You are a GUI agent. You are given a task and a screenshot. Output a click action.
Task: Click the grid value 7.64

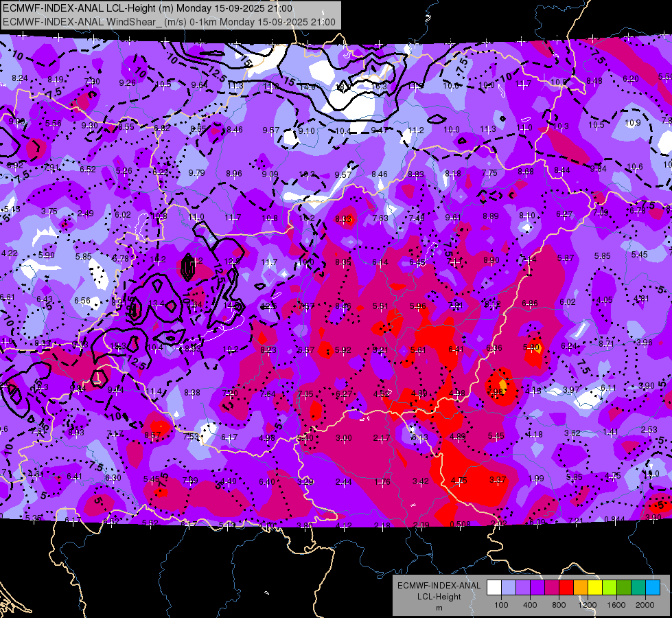[x=268, y=393]
